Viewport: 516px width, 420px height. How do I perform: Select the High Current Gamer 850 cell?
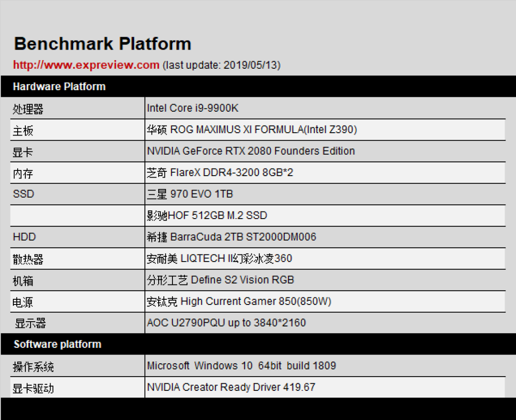point(325,301)
